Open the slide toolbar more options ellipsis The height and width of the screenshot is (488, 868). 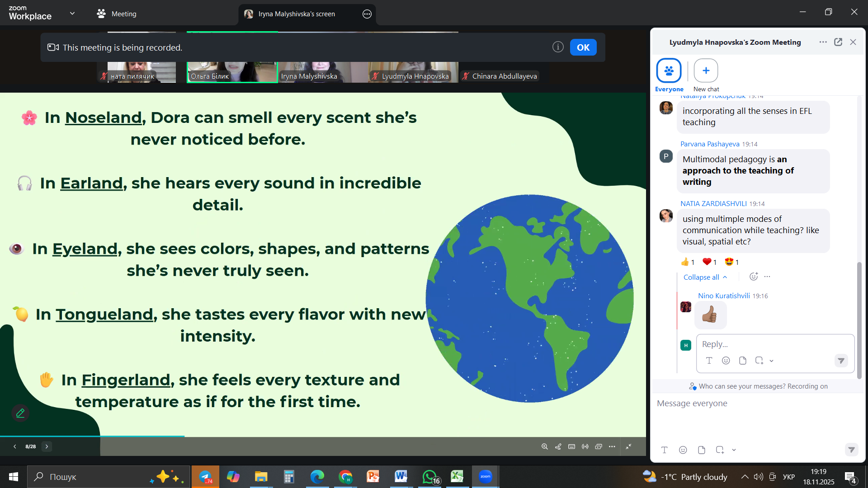[x=612, y=446]
